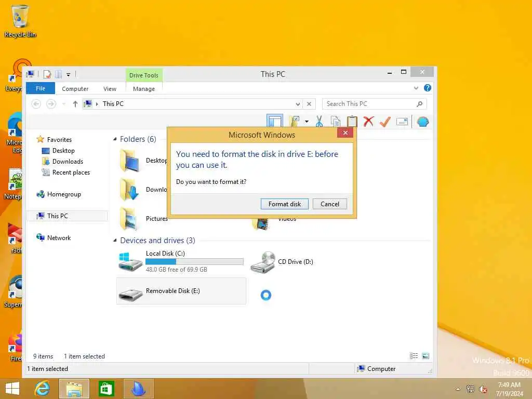Launch Internet Explorer from taskbar

tap(43, 389)
